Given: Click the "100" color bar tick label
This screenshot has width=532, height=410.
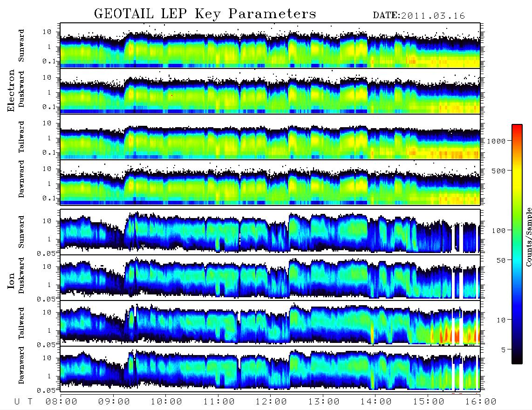Looking at the screenshot, I should [499, 231].
